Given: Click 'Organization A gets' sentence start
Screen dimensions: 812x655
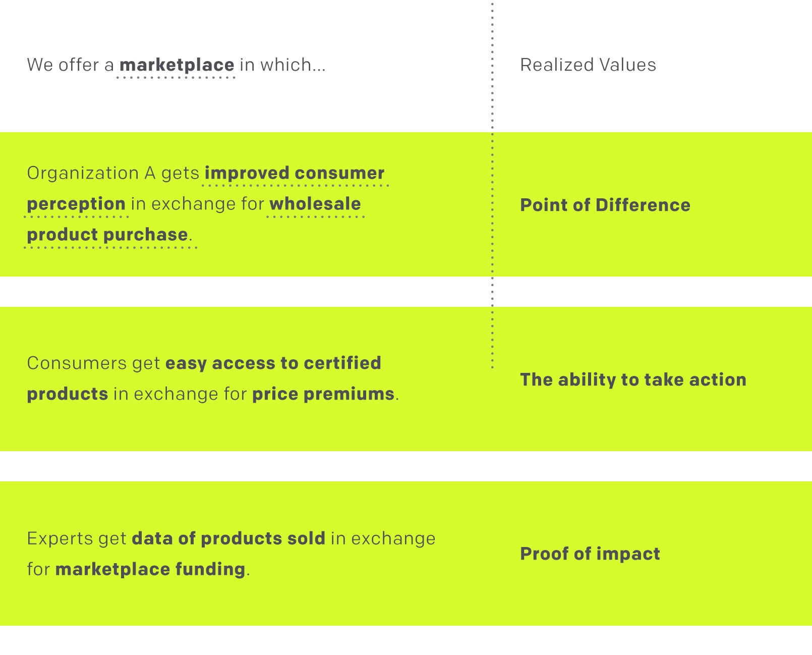Looking at the screenshot, I should [x=113, y=173].
